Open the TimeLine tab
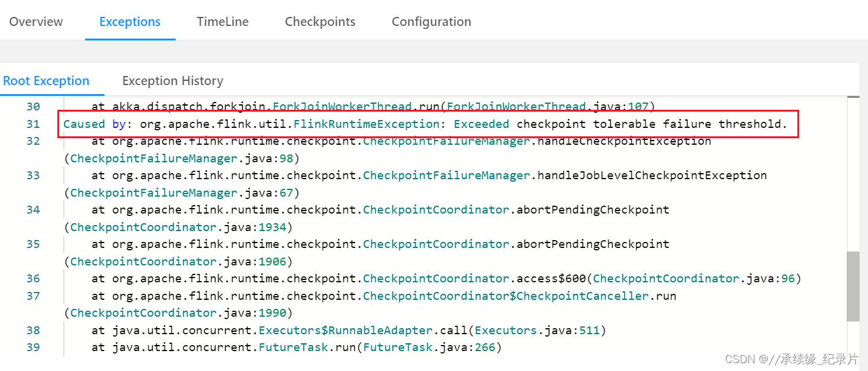 click(222, 21)
